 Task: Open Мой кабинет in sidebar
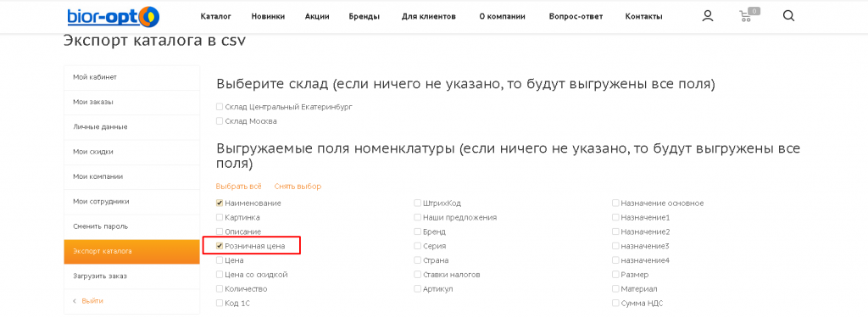[131, 77]
